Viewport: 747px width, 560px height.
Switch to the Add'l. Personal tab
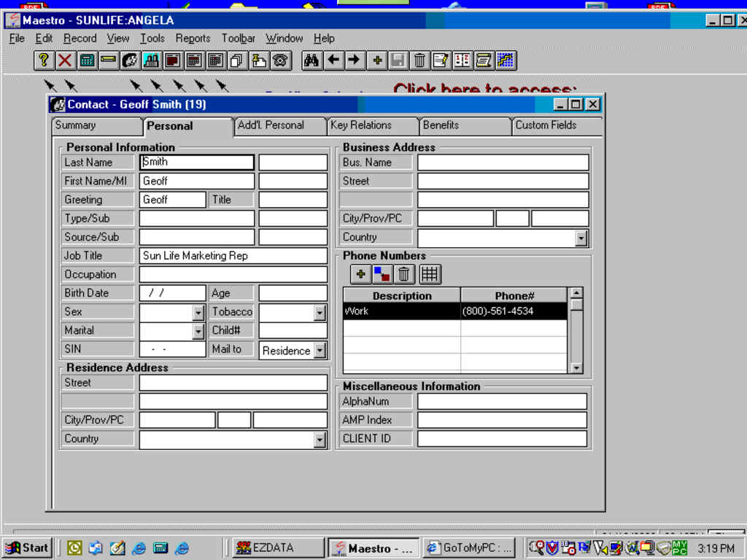(x=280, y=125)
